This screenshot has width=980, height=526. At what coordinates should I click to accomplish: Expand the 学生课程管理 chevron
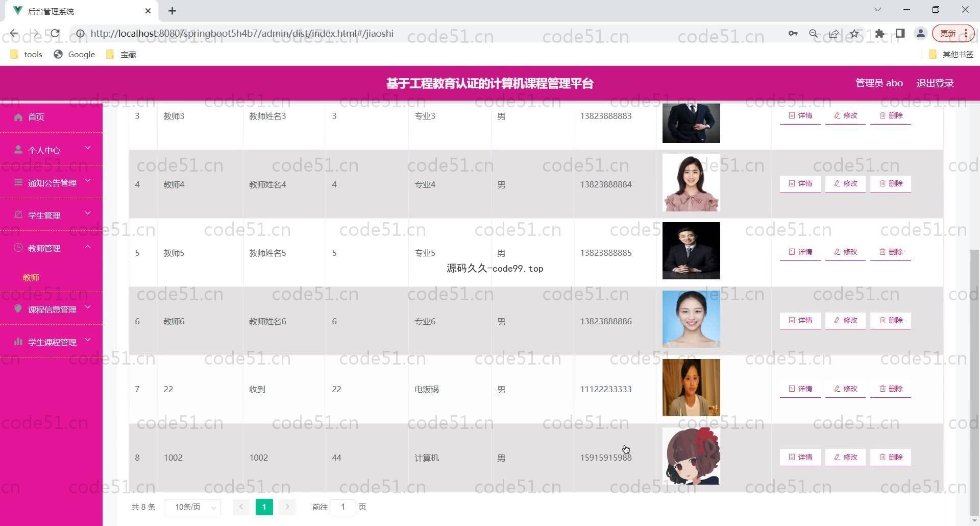click(x=88, y=340)
